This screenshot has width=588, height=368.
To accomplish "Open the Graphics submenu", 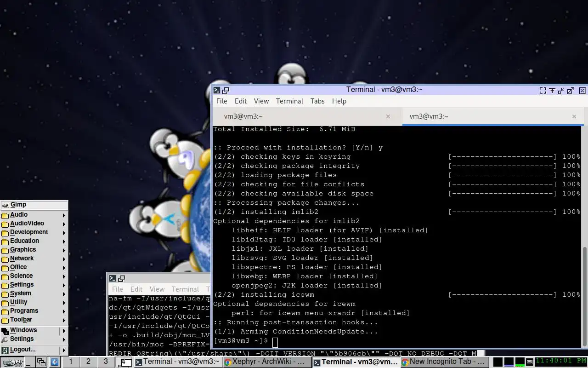I will point(34,250).
